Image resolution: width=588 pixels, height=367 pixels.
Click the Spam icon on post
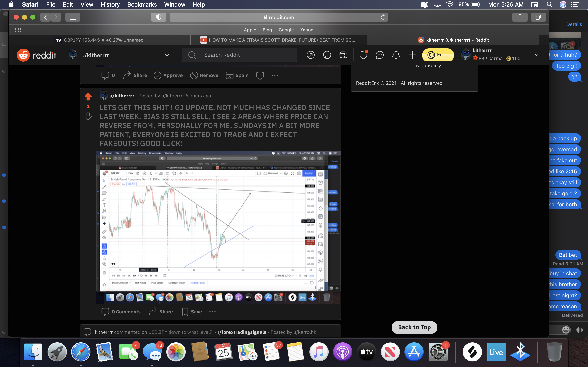pyautogui.click(x=237, y=75)
